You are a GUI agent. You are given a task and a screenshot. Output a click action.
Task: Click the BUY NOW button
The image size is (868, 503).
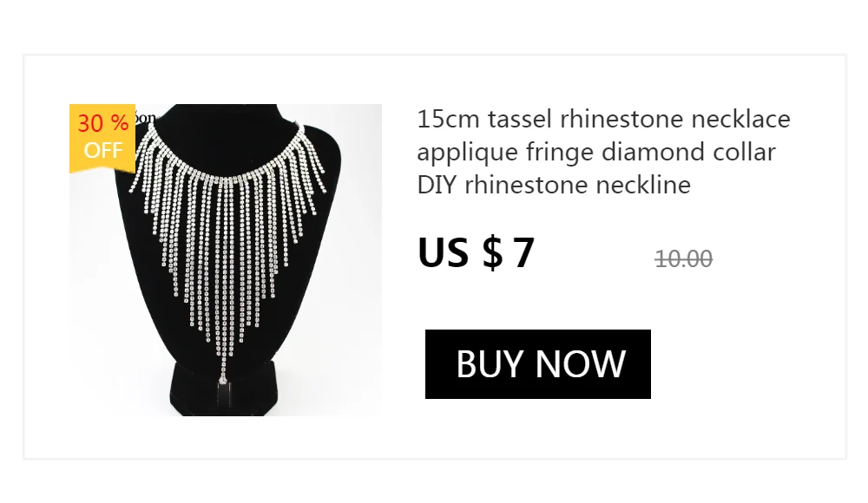(x=537, y=364)
